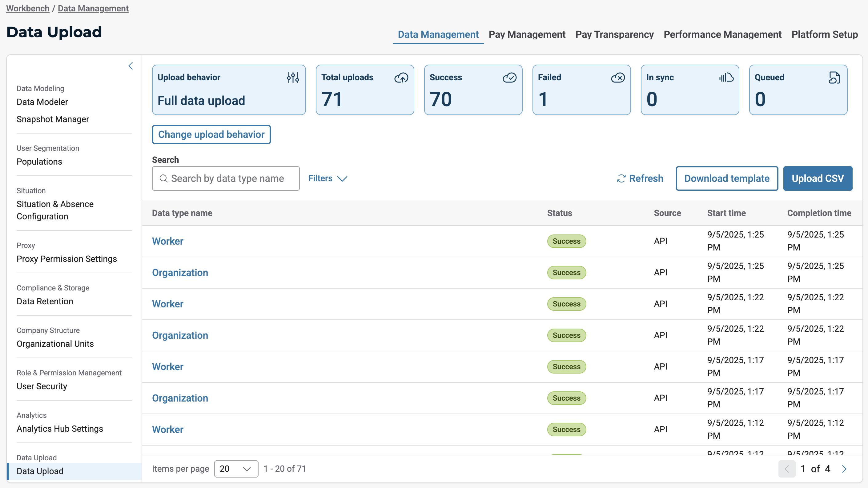868x488 pixels.
Task: Open the Workbench breadcrumb link
Action: [x=28, y=8]
